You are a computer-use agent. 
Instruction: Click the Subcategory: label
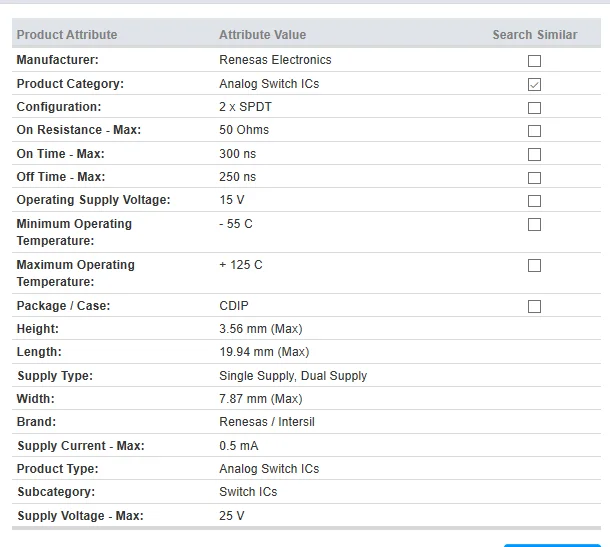pos(56,492)
